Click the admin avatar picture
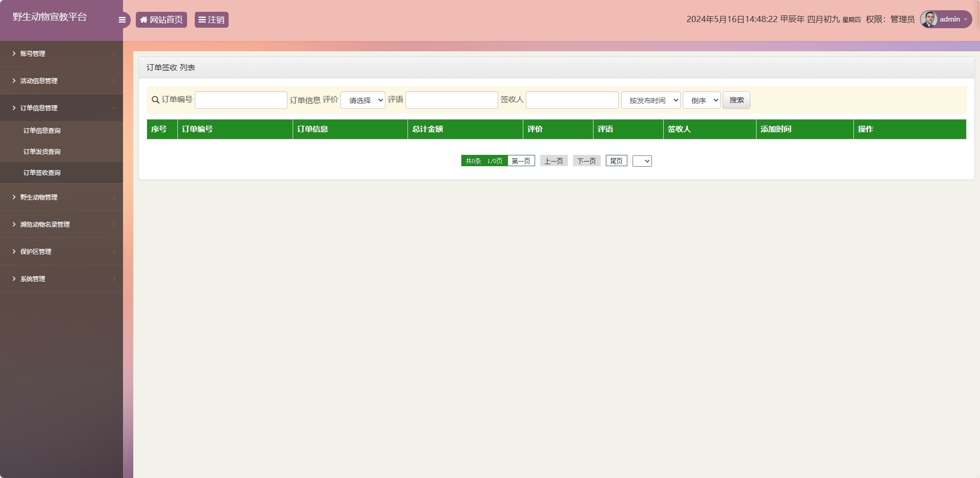The image size is (980, 478). pyautogui.click(x=928, y=19)
